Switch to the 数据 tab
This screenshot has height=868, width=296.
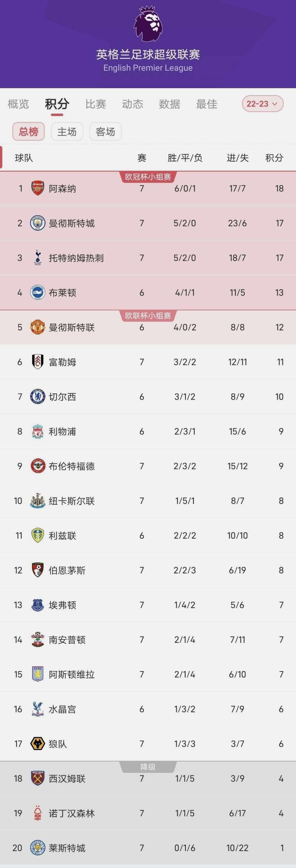[169, 104]
